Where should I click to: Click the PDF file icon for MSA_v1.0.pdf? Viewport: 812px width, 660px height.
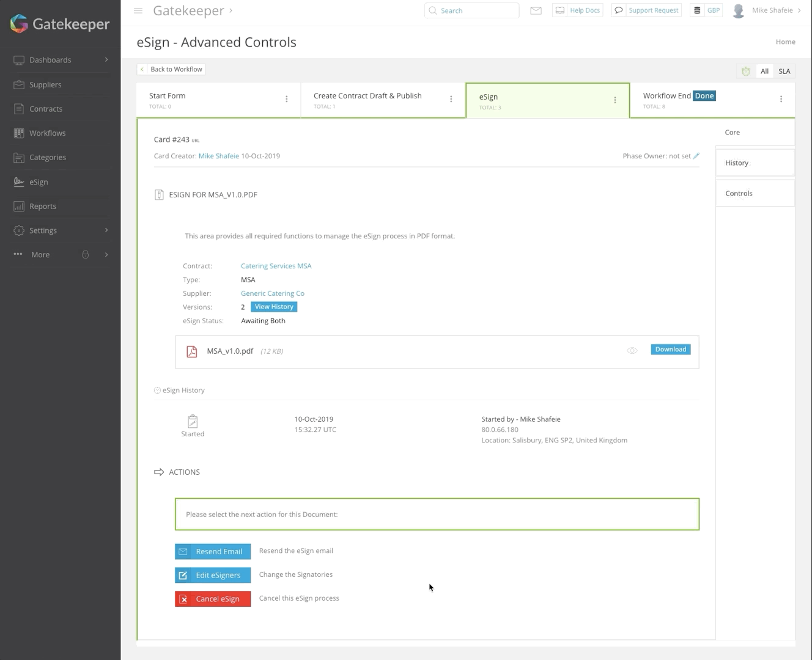192,351
